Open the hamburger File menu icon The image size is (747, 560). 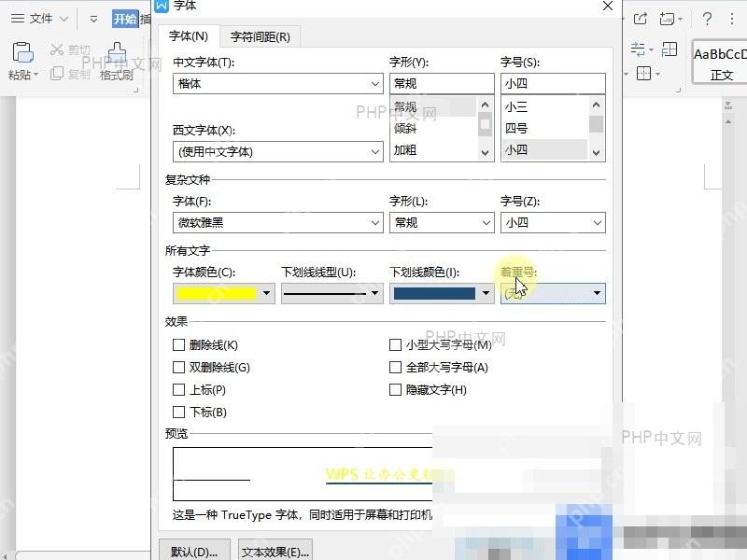point(18,19)
